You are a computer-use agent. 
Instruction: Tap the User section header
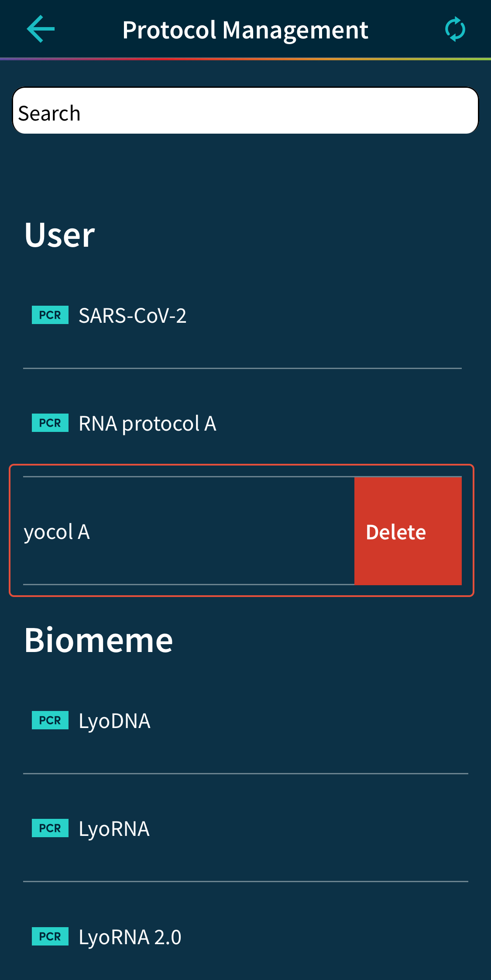(x=60, y=235)
